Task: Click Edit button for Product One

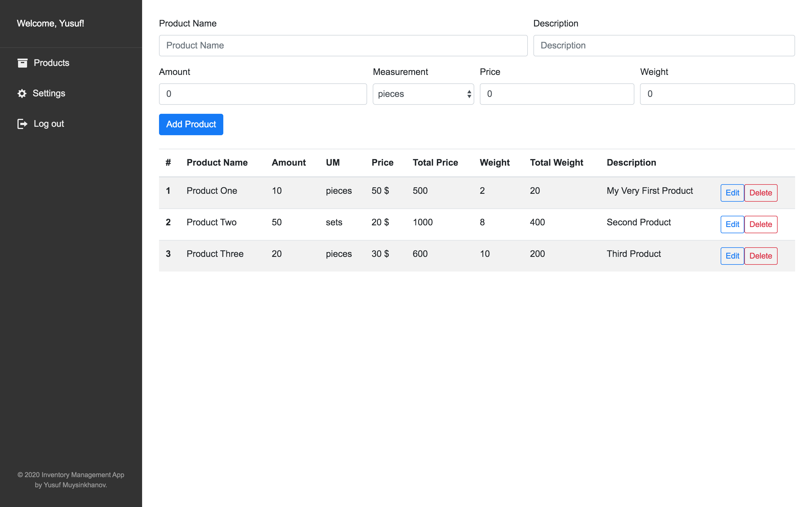Action: (x=732, y=192)
